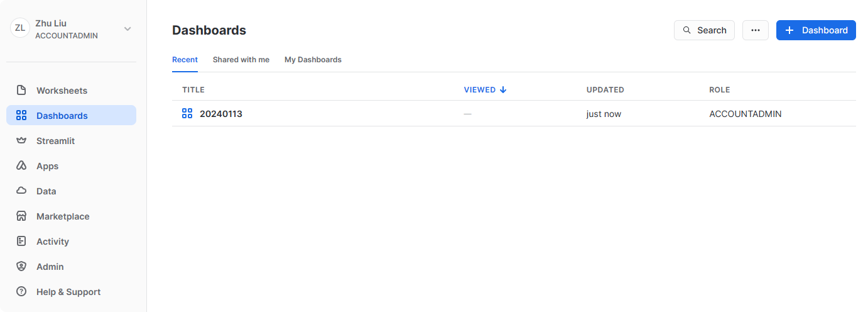This screenshot has width=868, height=312.
Task: Click the dashboard icon beside 20240113
Action: [187, 113]
